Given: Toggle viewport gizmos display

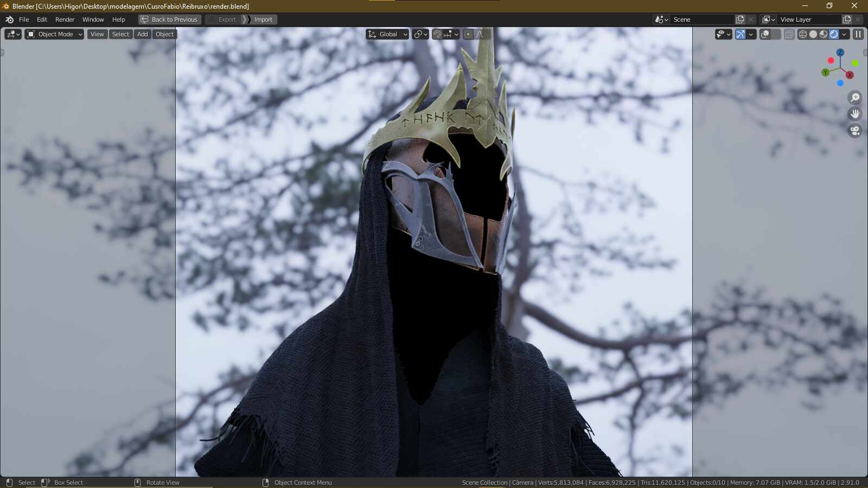Looking at the screenshot, I should tap(741, 34).
